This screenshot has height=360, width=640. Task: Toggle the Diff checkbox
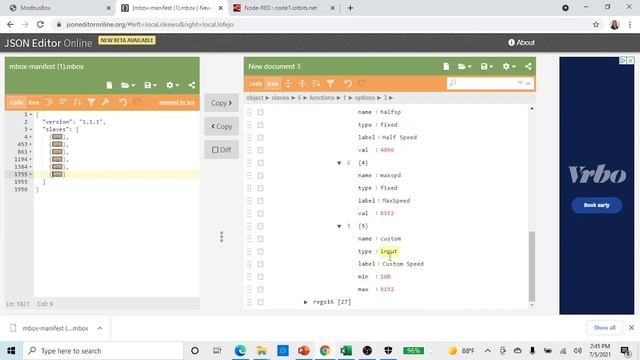[x=221, y=150]
